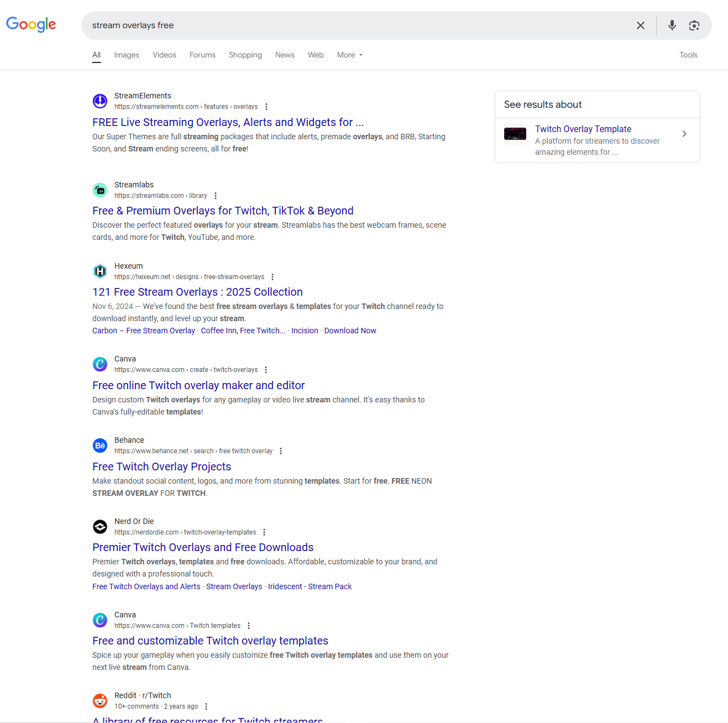
Task: Open the 'Incision' sitelink
Action: [305, 331]
